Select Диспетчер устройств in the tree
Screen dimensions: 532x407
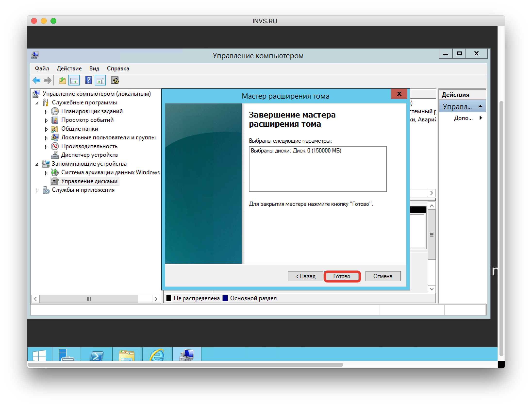tap(89, 155)
